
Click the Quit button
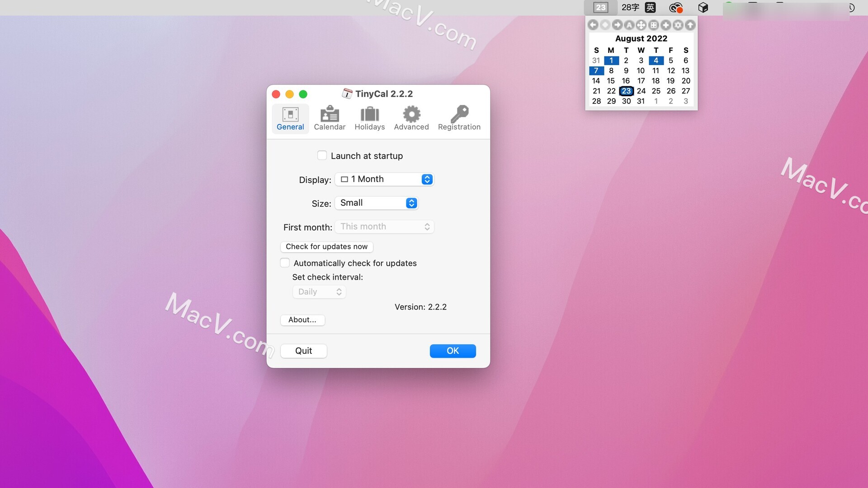pyautogui.click(x=304, y=351)
